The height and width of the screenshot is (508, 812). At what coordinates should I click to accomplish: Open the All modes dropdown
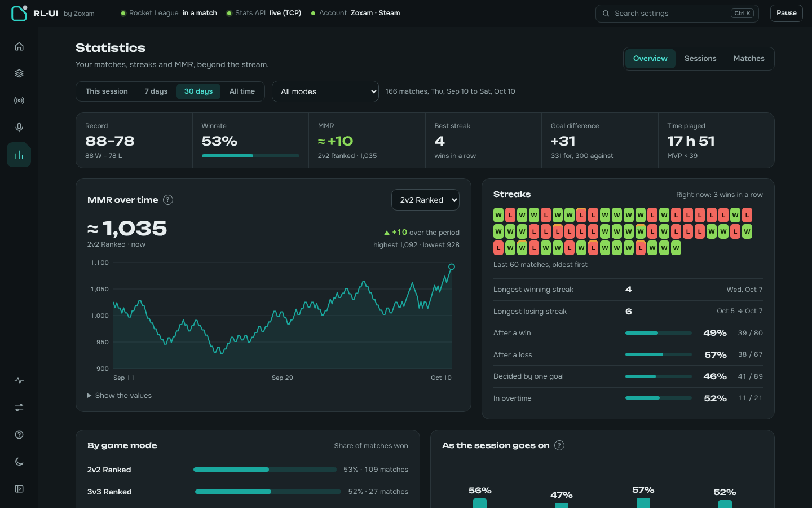pos(325,91)
